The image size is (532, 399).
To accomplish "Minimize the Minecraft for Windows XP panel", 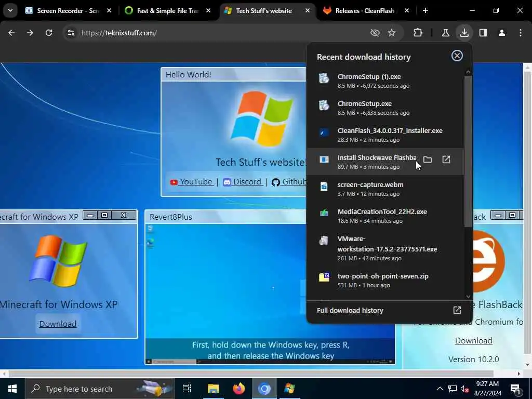I will 90,216.
